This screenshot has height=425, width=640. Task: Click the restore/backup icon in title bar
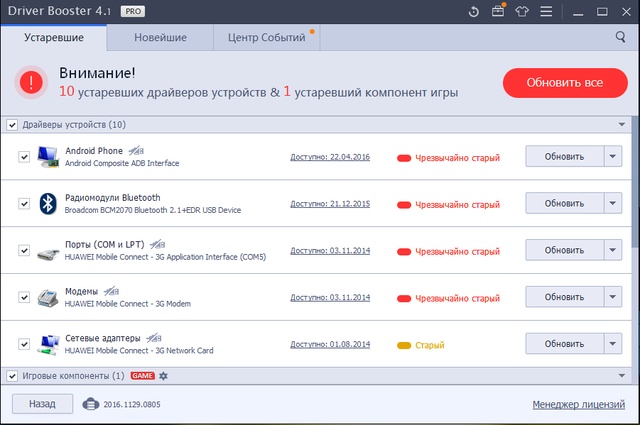473,11
